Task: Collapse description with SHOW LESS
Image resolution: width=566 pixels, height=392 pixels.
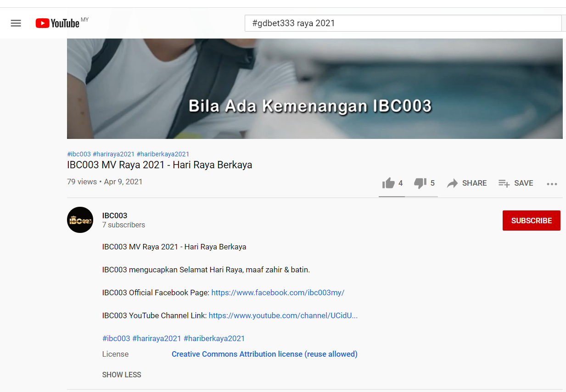Action: pyautogui.click(x=122, y=375)
